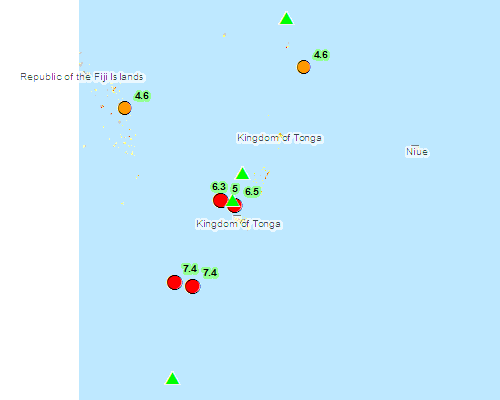Image resolution: width=500 pixels, height=400 pixels.
Task: Select the right red 7.4 earthquake circle
Action: (x=192, y=286)
